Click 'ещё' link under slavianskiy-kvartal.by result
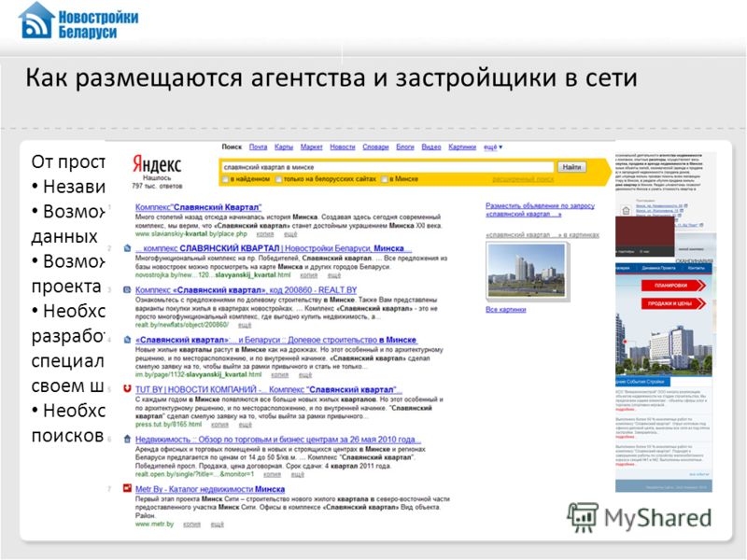747x560 pixels. click(x=290, y=234)
